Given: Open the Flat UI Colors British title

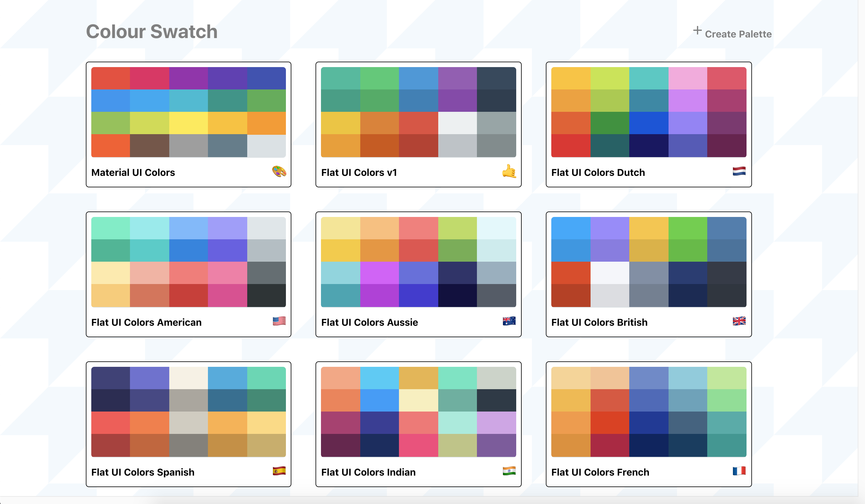Looking at the screenshot, I should coord(599,322).
